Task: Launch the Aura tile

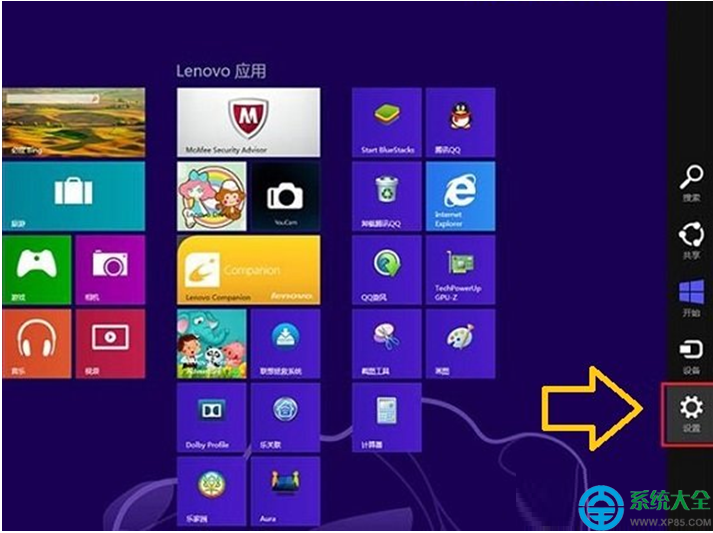Action: [286, 491]
